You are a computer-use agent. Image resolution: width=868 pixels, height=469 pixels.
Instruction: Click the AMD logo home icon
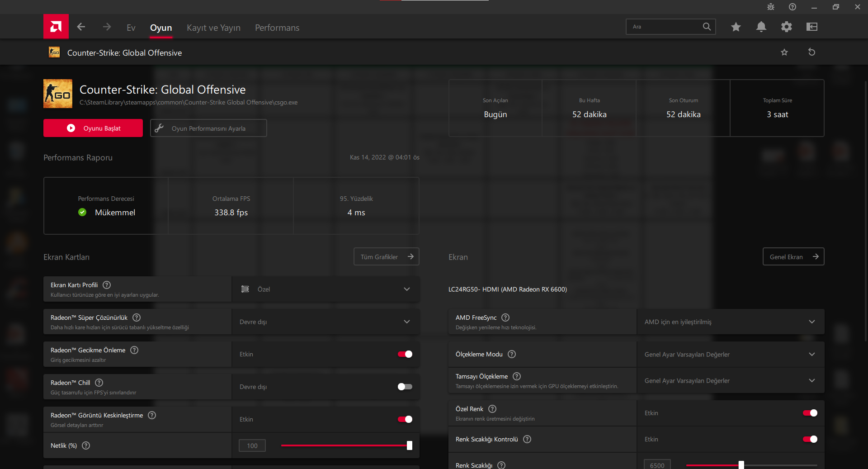click(x=56, y=27)
